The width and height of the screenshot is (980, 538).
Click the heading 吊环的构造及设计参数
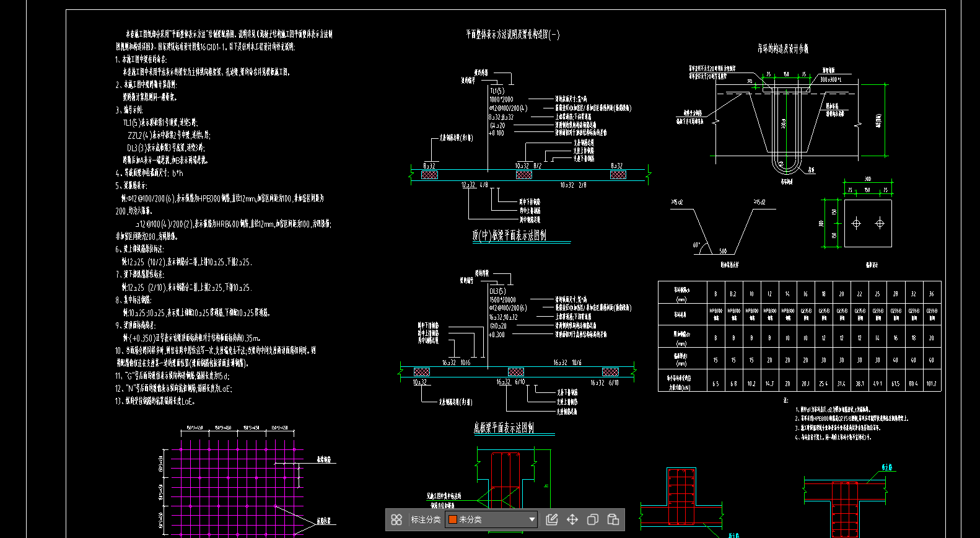pos(783,48)
